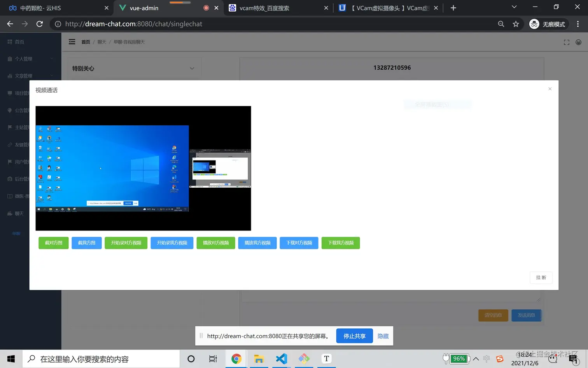This screenshot has height=368, width=588.
Task: Click the 用户管理 sidebar flag icon
Action: [10, 162]
